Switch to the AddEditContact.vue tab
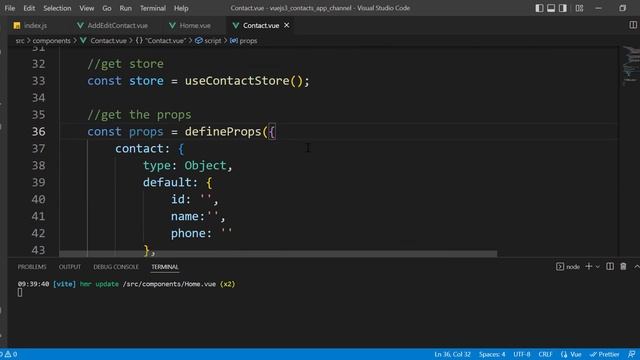Screen dimensions: 640x360 click(x=118, y=25)
